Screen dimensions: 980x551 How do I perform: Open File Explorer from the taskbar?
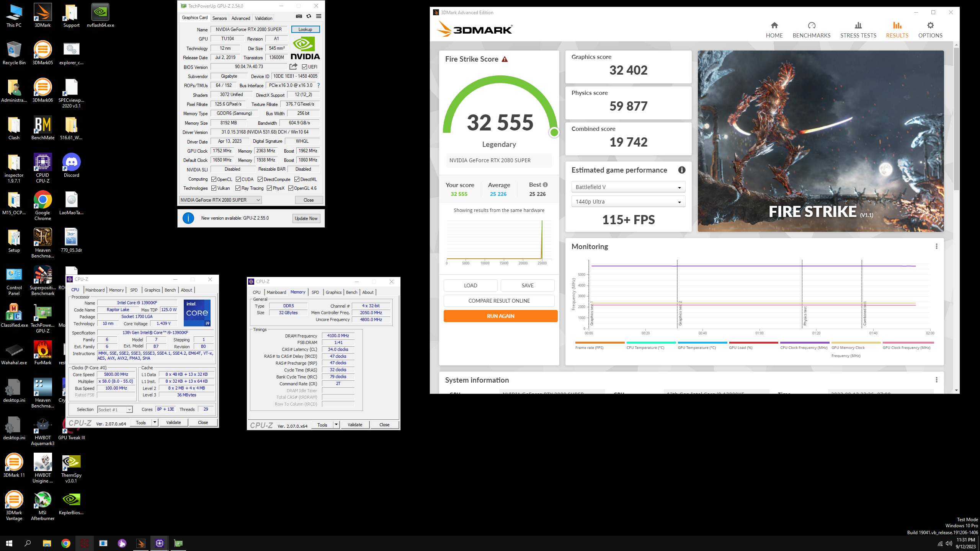(47, 543)
